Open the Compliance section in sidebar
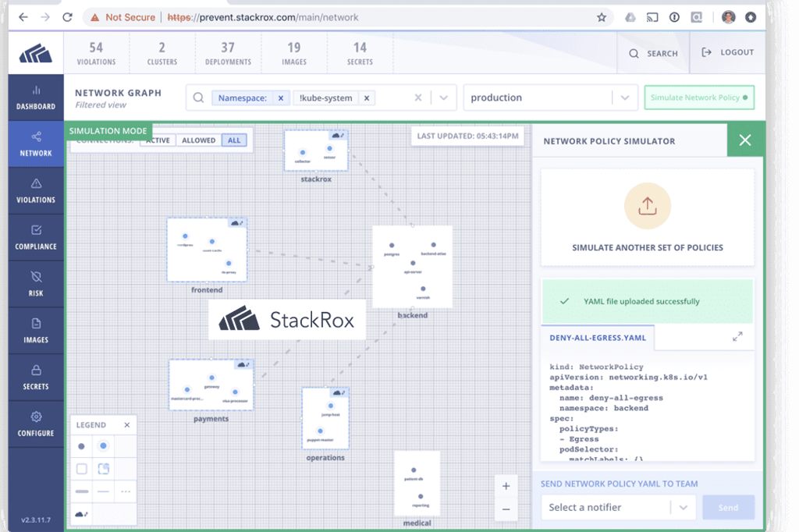The height and width of the screenshot is (532, 799). point(36,237)
